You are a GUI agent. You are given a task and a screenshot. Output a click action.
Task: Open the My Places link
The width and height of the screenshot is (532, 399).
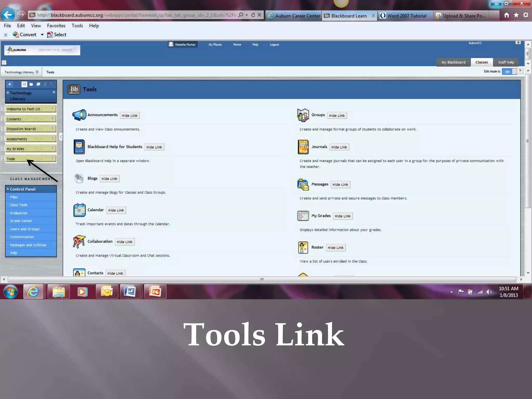pos(215,44)
